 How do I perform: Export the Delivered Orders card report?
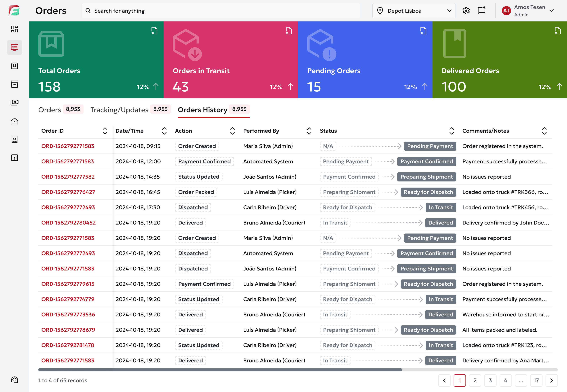pyautogui.click(x=557, y=31)
